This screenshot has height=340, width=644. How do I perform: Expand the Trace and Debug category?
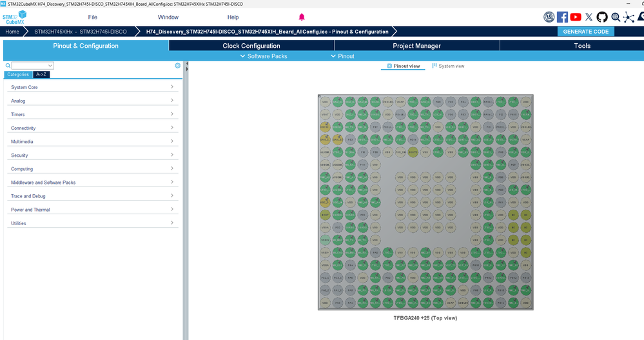[92, 196]
